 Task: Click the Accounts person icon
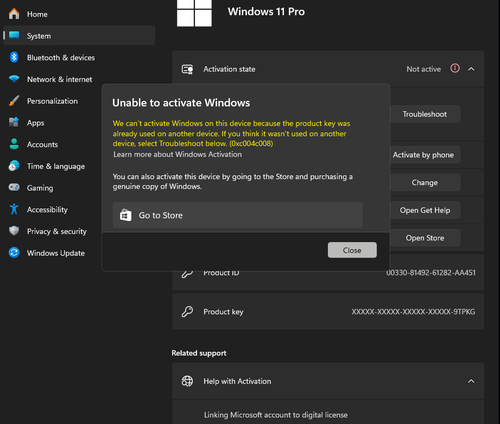pos(14,144)
